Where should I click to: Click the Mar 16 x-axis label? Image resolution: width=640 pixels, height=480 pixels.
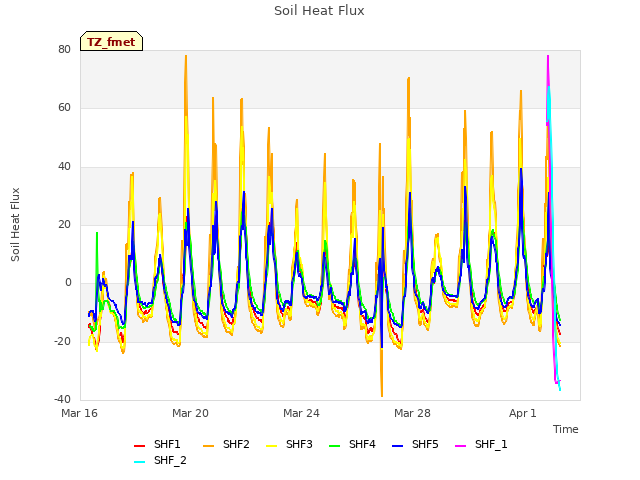80,413
